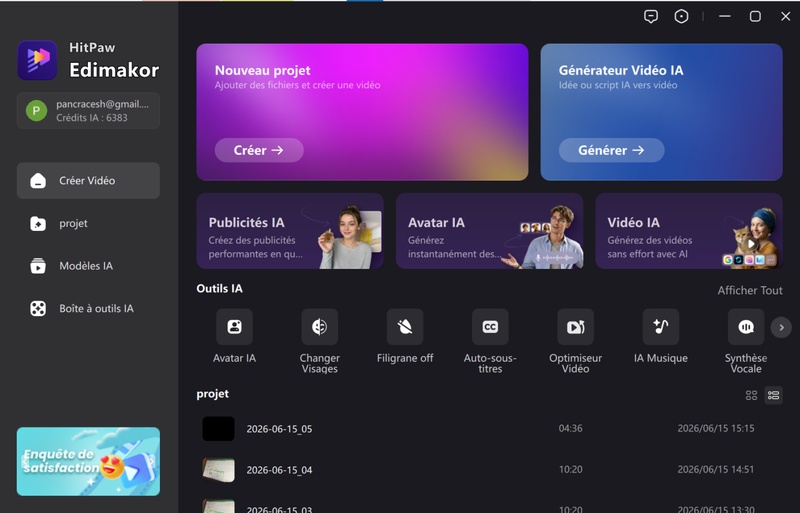Open the Enquête de satisfaction banner
Screen dimensions: 800x513
88,461
